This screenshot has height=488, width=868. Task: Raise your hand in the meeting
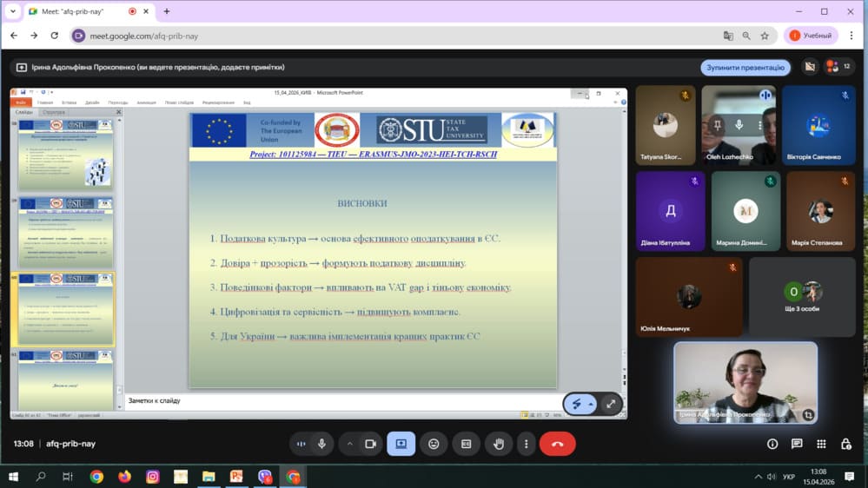[x=499, y=444]
